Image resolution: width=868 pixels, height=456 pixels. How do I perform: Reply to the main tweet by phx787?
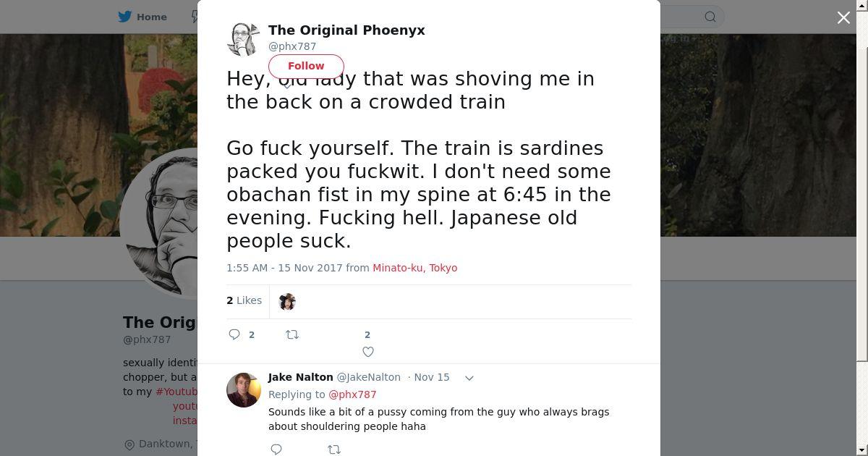point(234,334)
